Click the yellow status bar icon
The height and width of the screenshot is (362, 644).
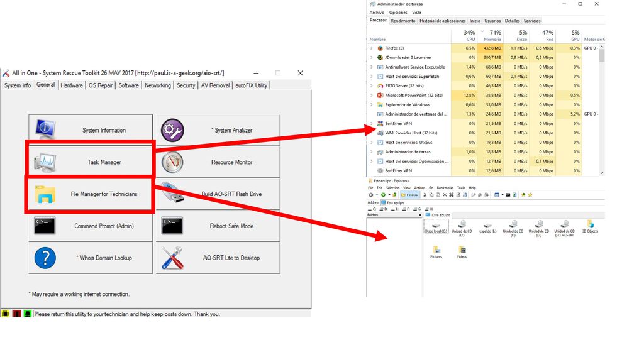[x=5, y=314]
